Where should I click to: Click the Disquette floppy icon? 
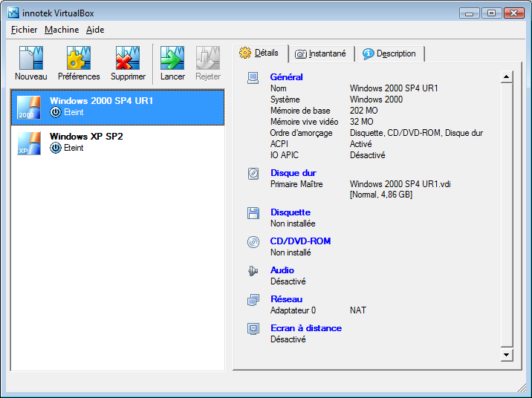click(254, 213)
